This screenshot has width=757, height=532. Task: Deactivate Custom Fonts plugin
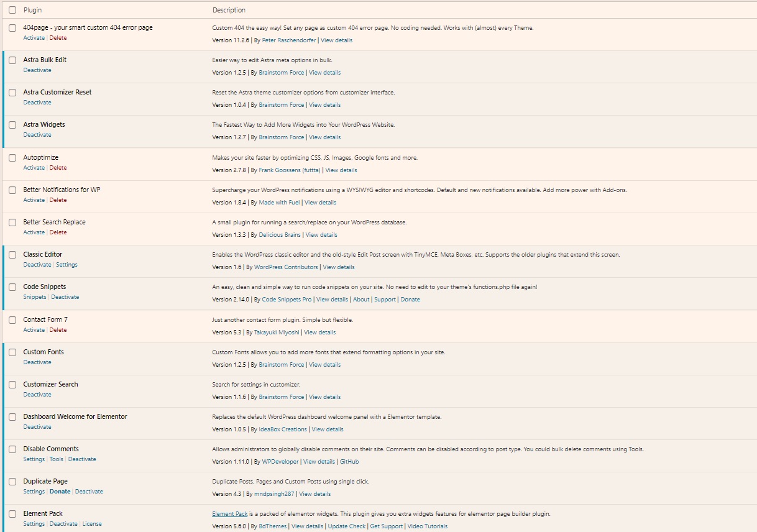(x=37, y=362)
